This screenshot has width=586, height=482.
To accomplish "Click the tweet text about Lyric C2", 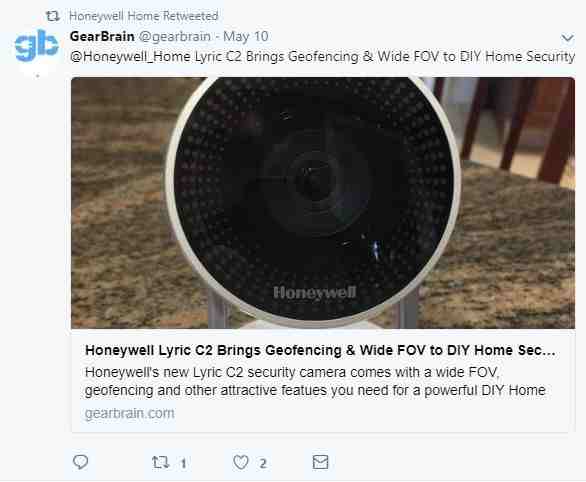I will (322, 57).
